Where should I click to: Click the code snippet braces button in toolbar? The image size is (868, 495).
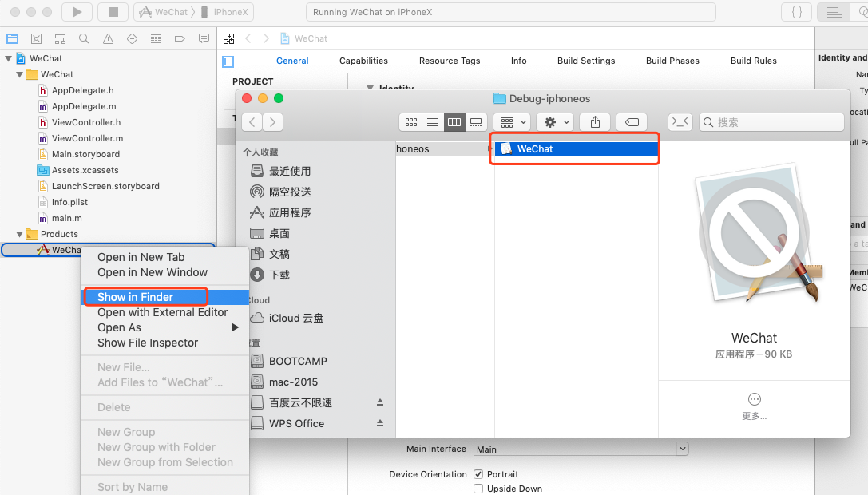click(x=797, y=12)
